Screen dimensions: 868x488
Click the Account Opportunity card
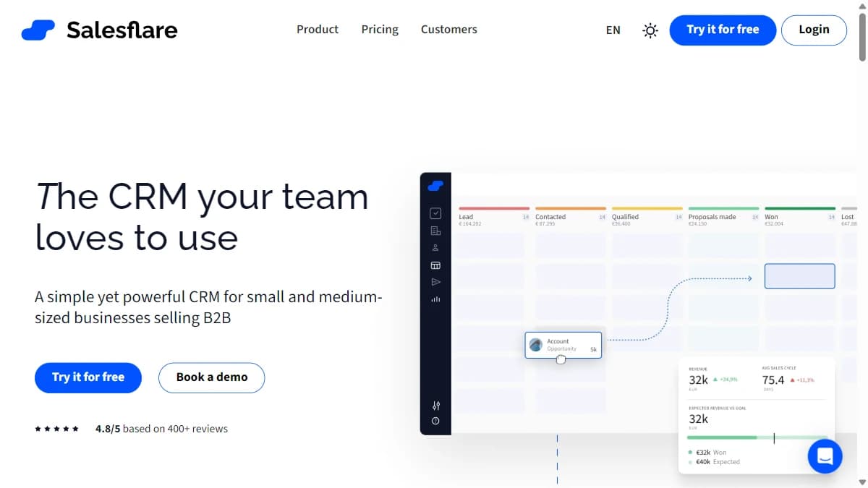[x=563, y=345]
